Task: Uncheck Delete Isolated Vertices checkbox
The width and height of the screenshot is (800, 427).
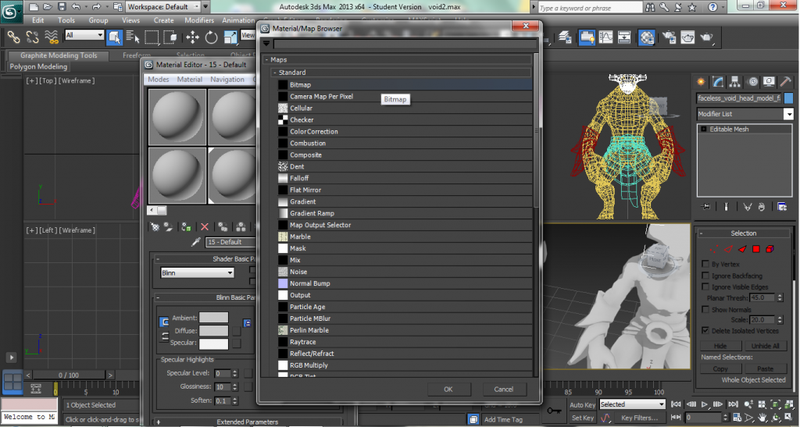Action: [x=705, y=330]
